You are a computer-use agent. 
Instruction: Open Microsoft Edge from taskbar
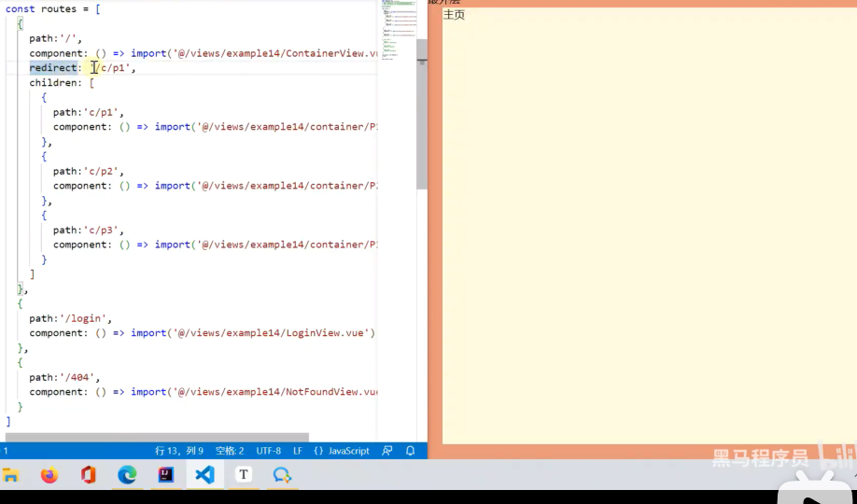[x=127, y=475]
